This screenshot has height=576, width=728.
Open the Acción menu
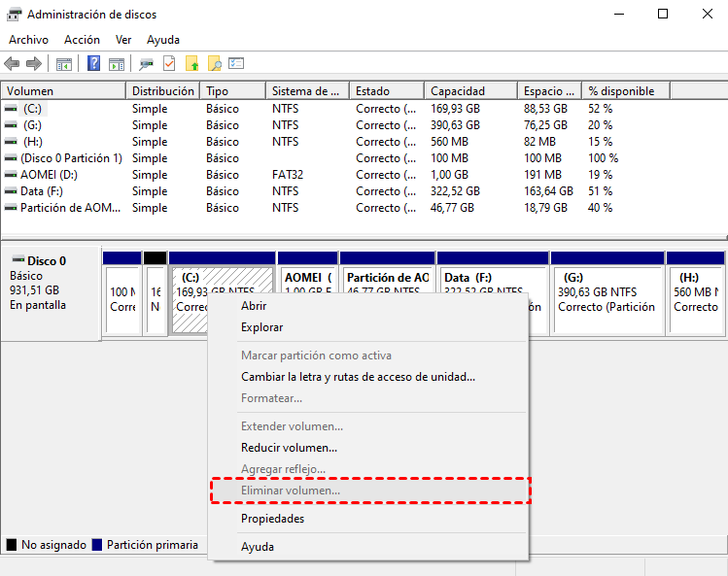pos(82,40)
